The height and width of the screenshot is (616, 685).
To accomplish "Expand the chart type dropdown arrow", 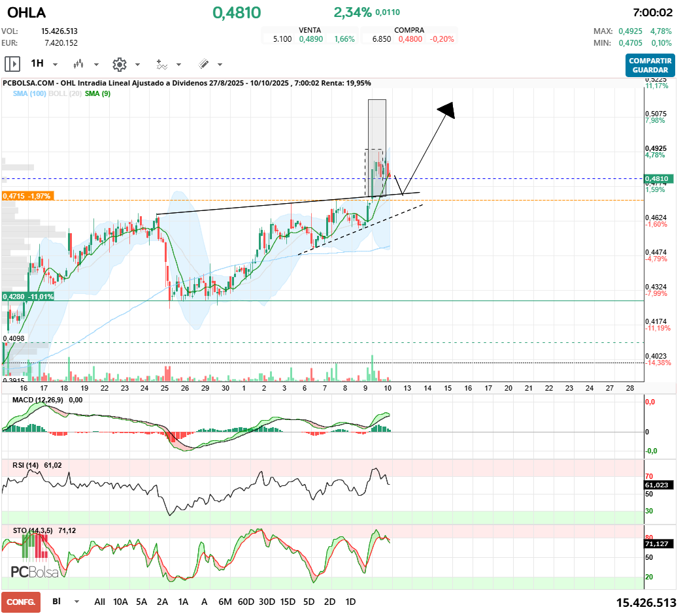I will point(96,65).
